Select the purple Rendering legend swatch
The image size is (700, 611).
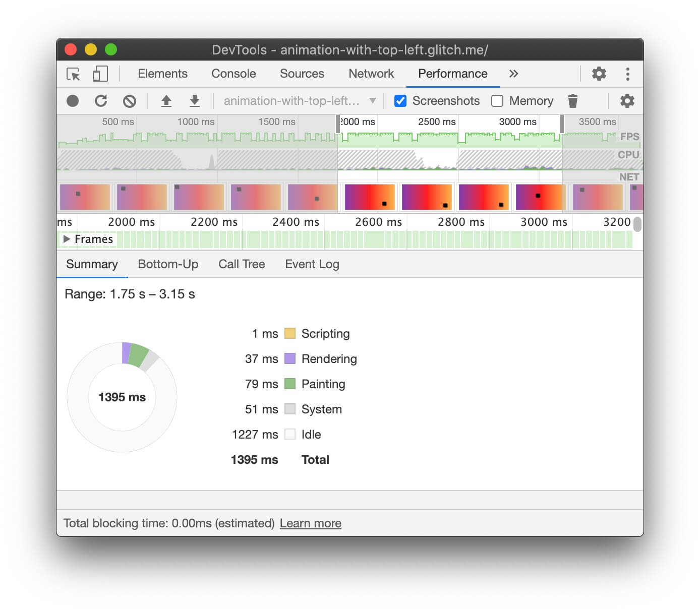(x=289, y=358)
